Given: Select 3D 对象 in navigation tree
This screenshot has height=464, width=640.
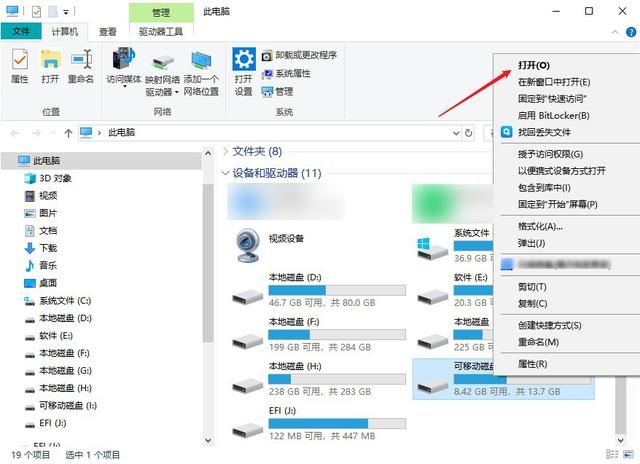Looking at the screenshot, I should coord(48,178).
